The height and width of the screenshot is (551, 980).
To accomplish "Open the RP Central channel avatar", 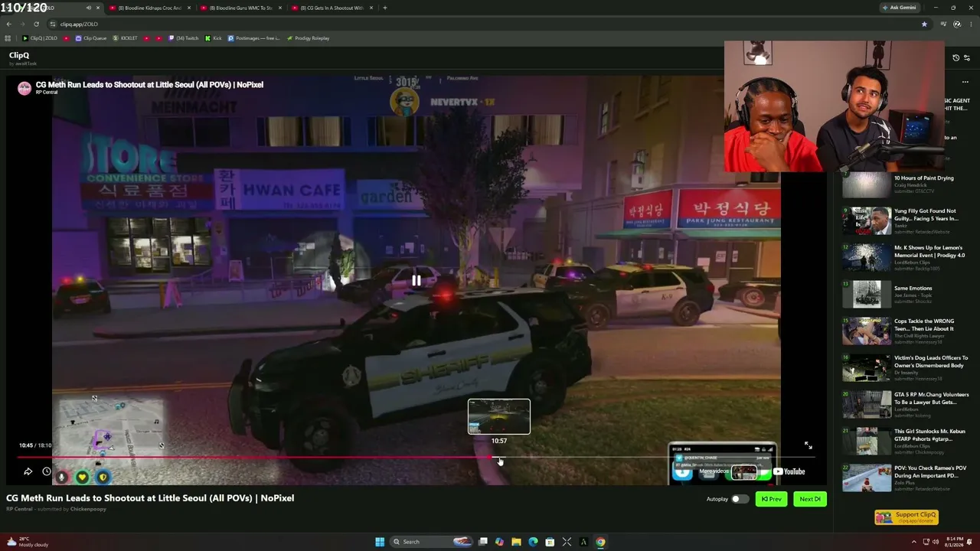I will pos(24,88).
